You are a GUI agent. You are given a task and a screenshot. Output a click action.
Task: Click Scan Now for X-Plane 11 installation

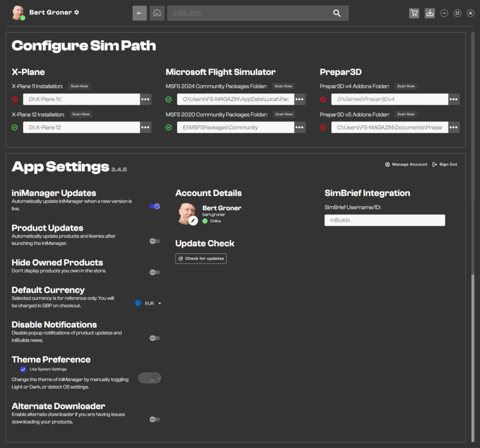click(x=79, y=86)
